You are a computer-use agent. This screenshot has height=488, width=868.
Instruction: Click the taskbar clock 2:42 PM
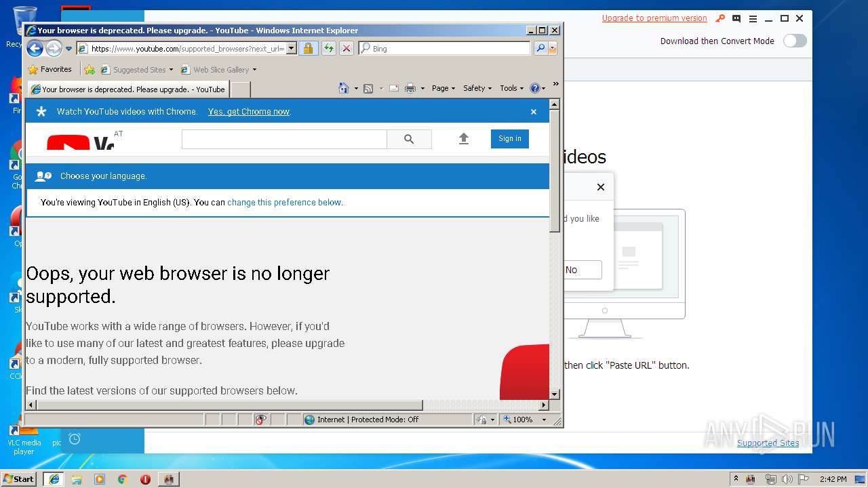point(833,479)
